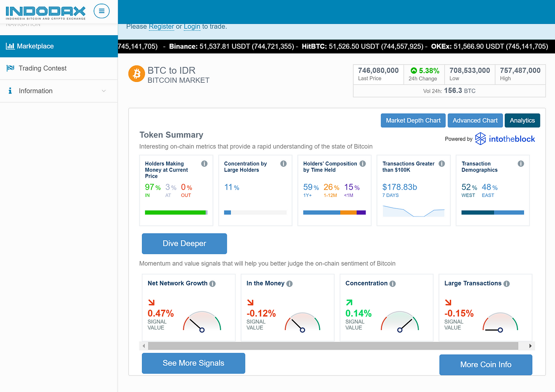Click red down arrow in In the Money
This screenshot has height=392, width=555.
251,303
